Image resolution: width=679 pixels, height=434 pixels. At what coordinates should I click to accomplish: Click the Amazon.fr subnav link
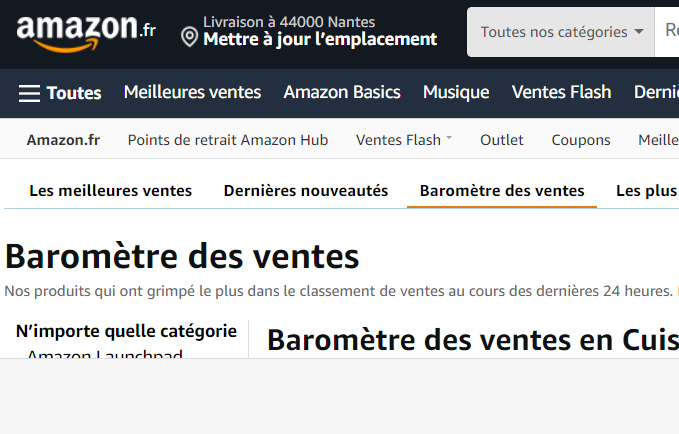[x=63, y=140]
